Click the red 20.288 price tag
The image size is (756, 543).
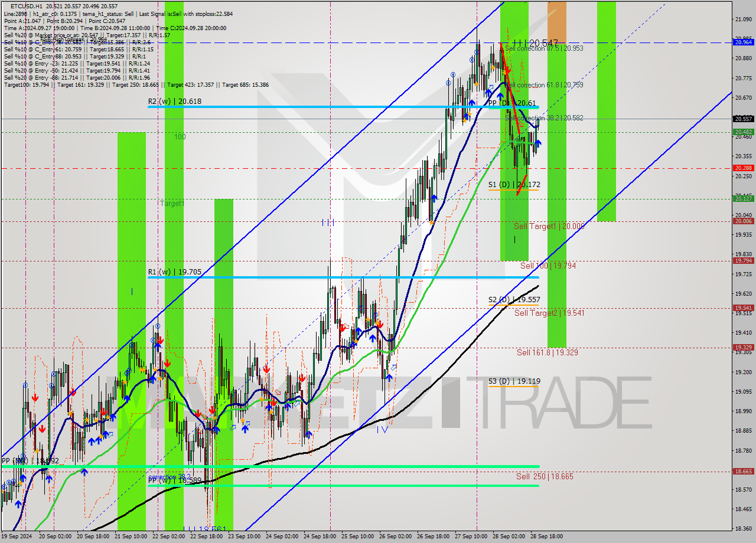tap(743, 168)
